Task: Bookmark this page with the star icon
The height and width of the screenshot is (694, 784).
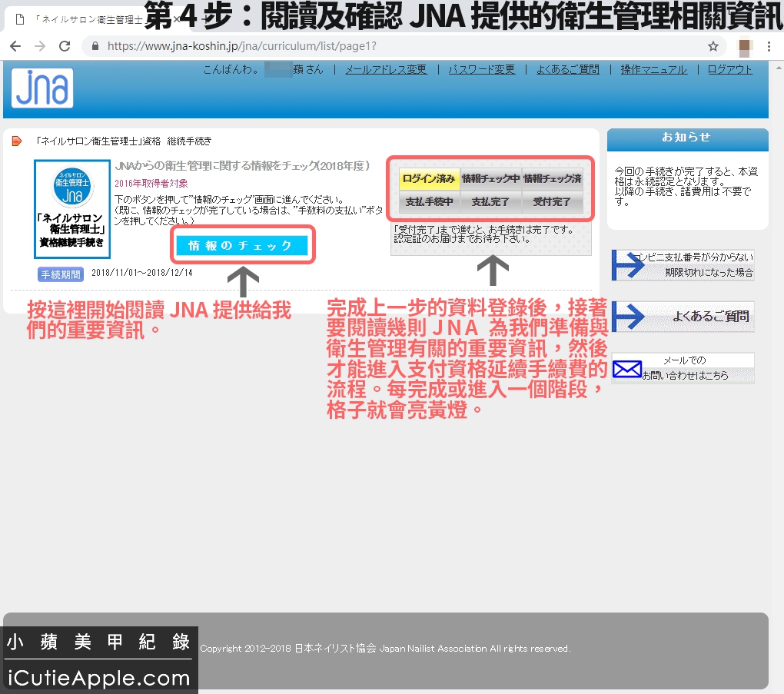Action: tap(713, 47)
